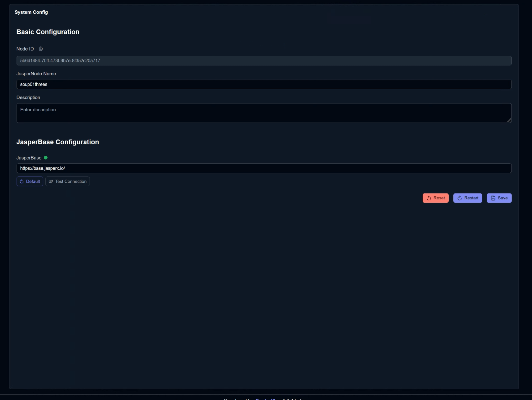The height and width of the screenshot is (400, 532).
Task: Open the ControlX link in the footer
Action: pos(265,399)
